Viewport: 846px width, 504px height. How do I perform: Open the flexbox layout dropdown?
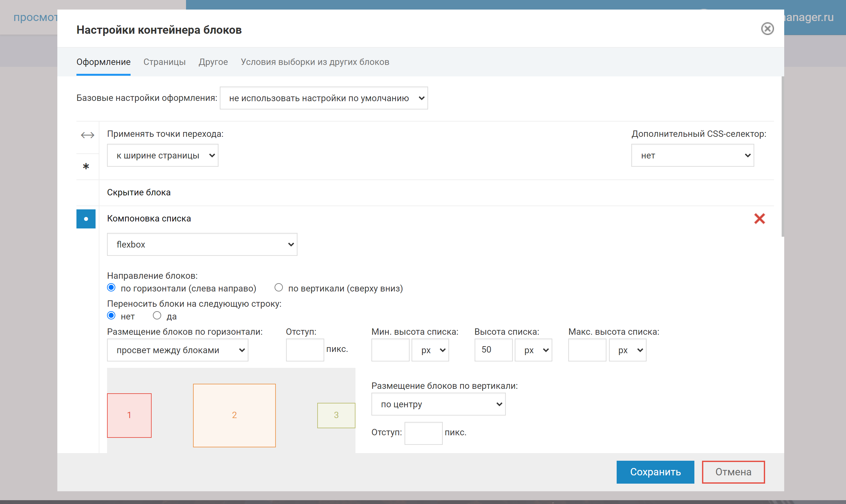202,244
